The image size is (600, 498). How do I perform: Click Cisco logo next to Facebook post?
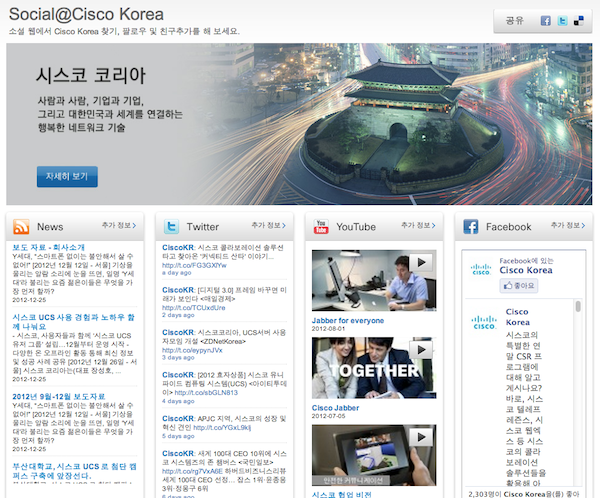point(484,323)
